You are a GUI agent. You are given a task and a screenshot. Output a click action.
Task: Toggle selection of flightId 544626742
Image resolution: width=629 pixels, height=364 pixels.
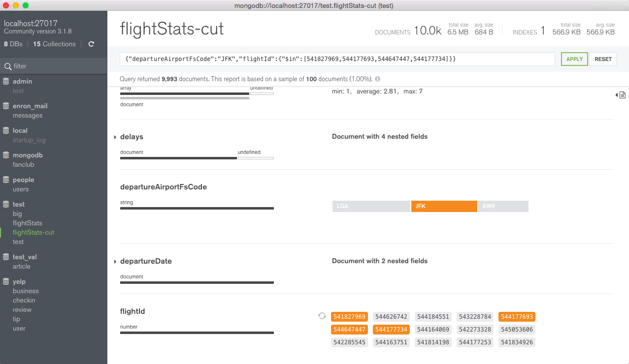391,317
